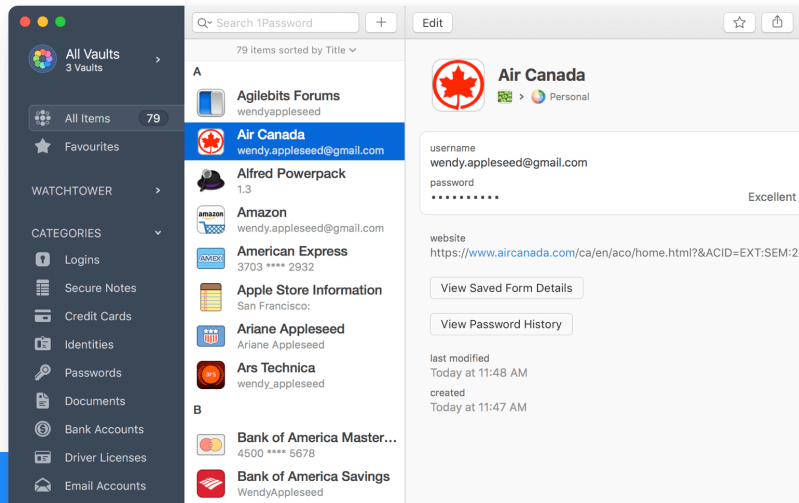Click the Logins keyhole icon

[x=43, y=259]
